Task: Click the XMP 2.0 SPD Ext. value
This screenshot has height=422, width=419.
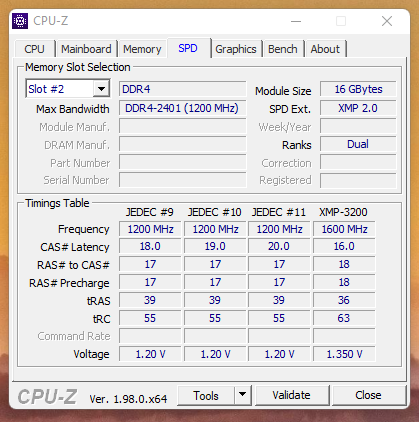Action: [x=358, y=108]
